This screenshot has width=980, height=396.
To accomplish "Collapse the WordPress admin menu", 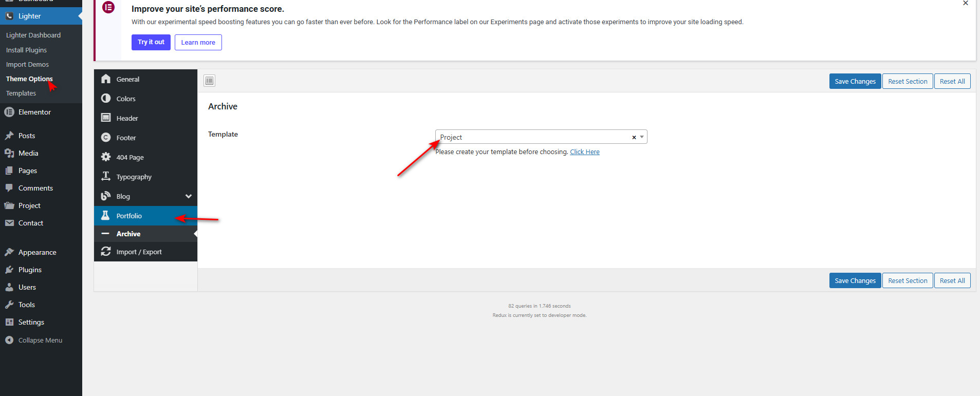I will point(40,340).
